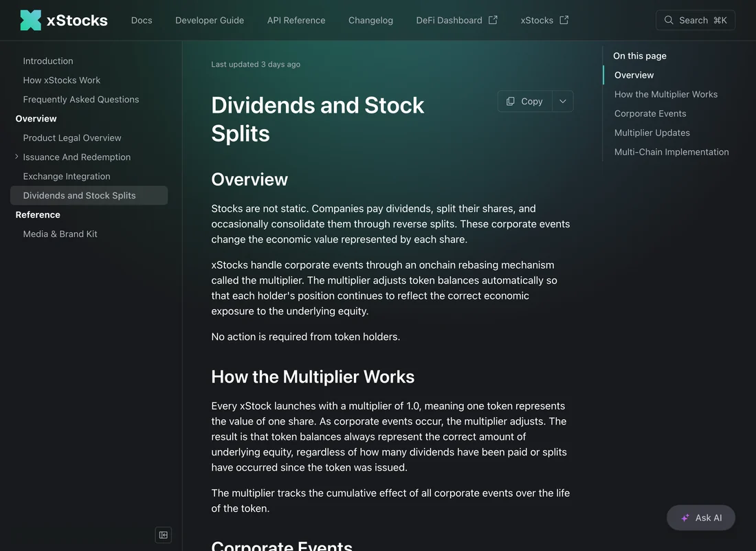The height and width of the screenshot is (551, 756).
Task: Open Product Legal Overview page
Action: point(72,138)
